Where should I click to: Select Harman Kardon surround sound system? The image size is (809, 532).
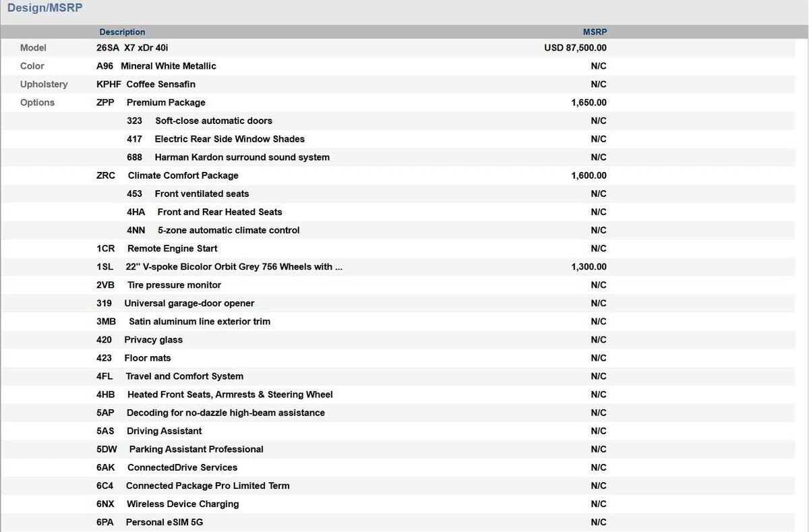point(242,157)
